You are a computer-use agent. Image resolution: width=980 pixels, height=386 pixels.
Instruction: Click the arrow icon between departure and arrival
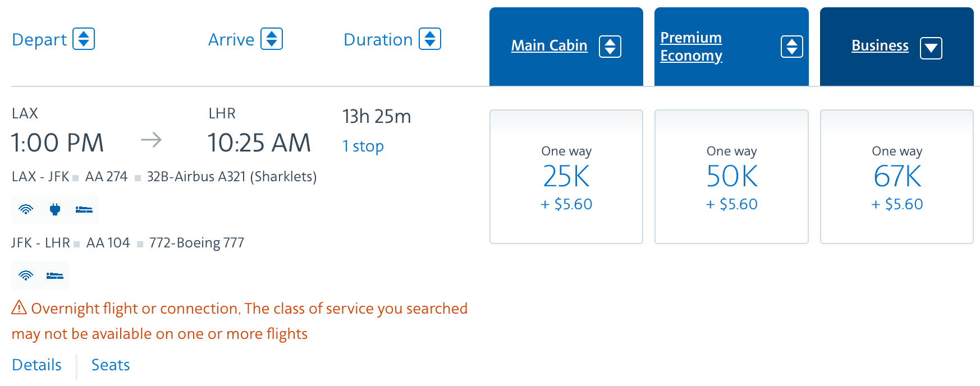tap(151, 140)
